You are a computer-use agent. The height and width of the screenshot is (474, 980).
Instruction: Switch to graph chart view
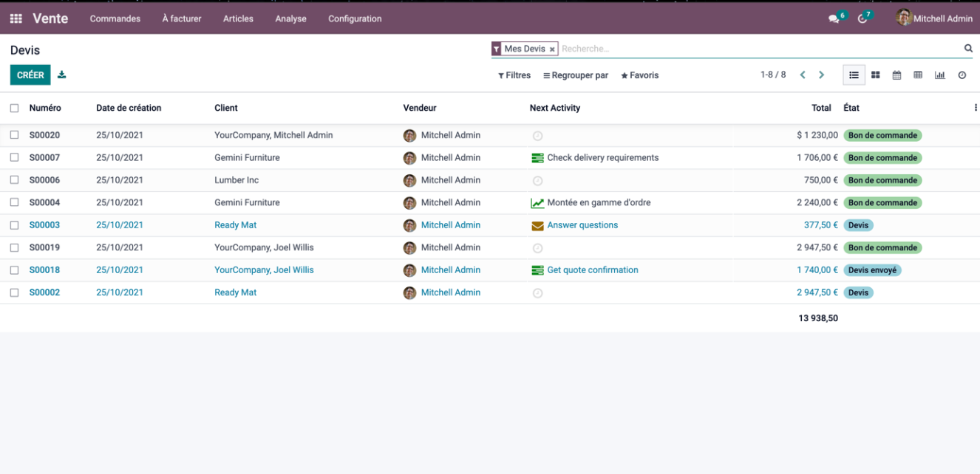(x=939, y=75)
